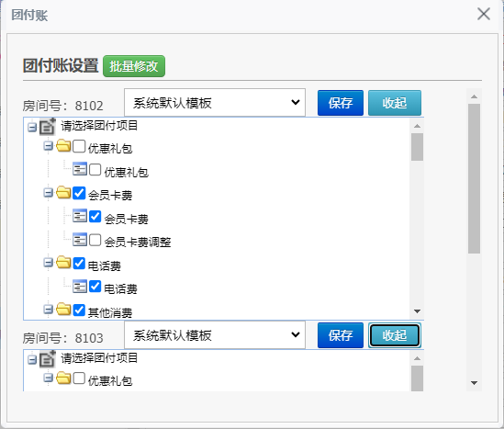Enable the 优惠礼包 folder checkbox for room 8102
504x429 pixels.
[x=79, y=146]
